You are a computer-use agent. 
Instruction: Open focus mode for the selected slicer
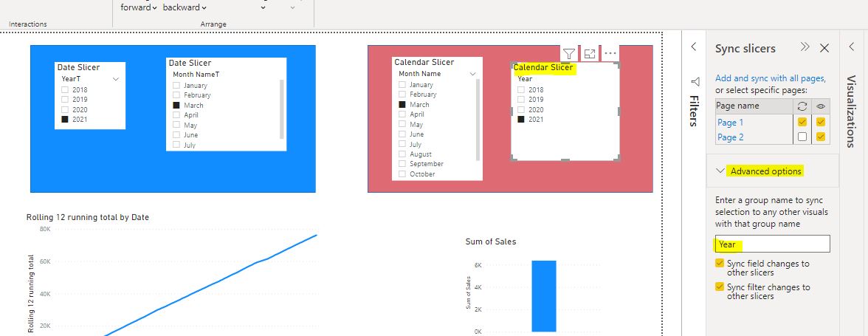pos(590,54)
